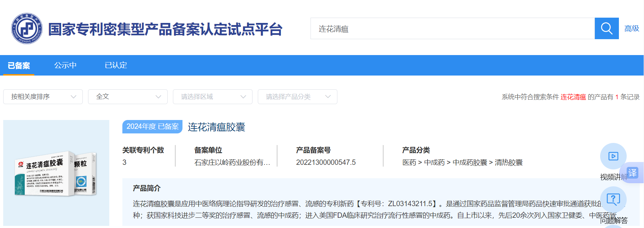This screenshot has height=228, width=644.
Task: Click the result count text 条记录
Action: pyautogui.click(x=630, y=97)
